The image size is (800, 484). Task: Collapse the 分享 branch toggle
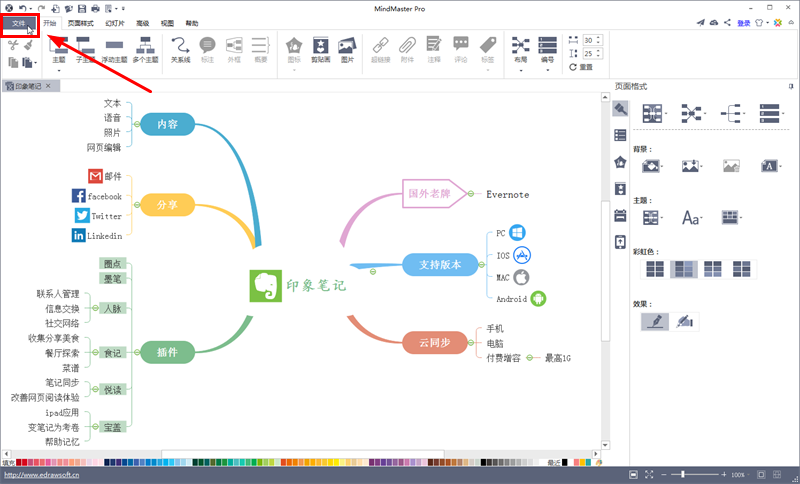pyautogui.click(x=137, y=205)
